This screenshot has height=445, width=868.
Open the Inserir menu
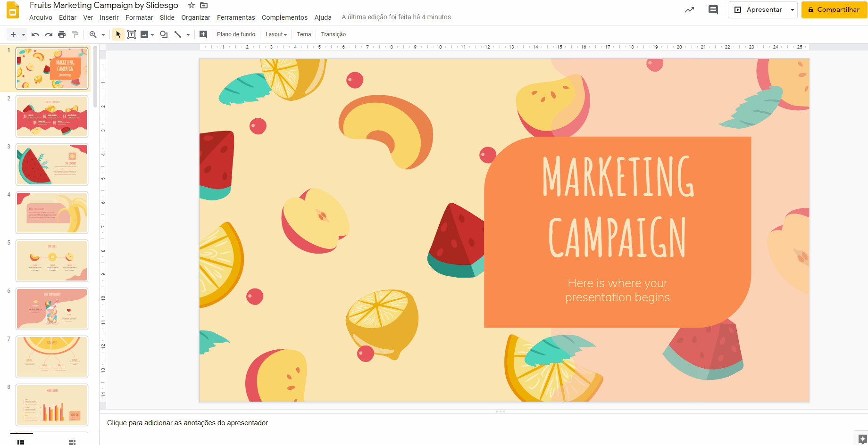pos(109,17)
